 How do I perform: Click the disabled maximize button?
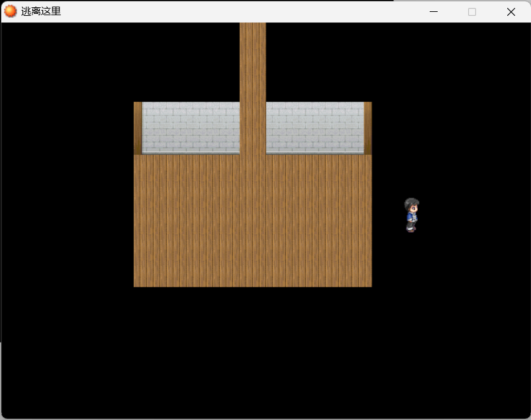pos(472,12)
